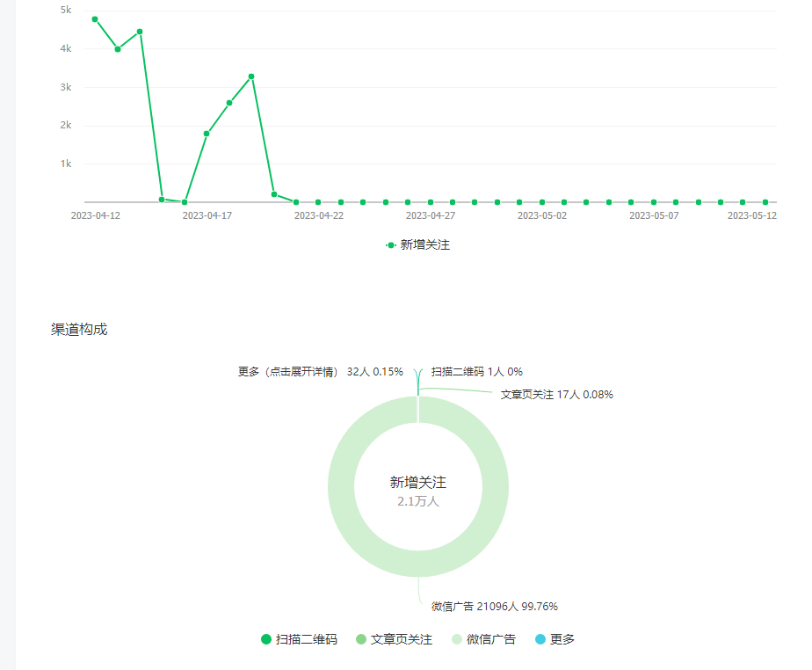Click the 4k data point on 2023-04-13

coord(118,49)
